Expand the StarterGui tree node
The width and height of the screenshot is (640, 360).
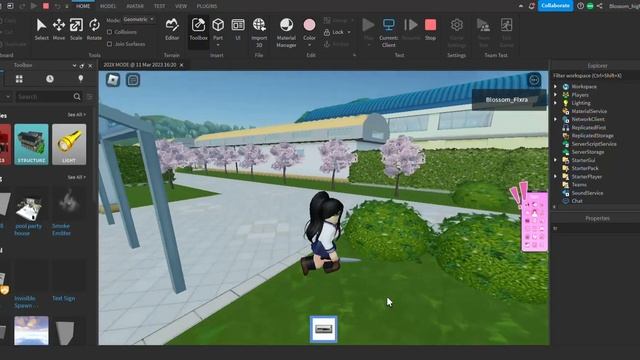(555, 160)
